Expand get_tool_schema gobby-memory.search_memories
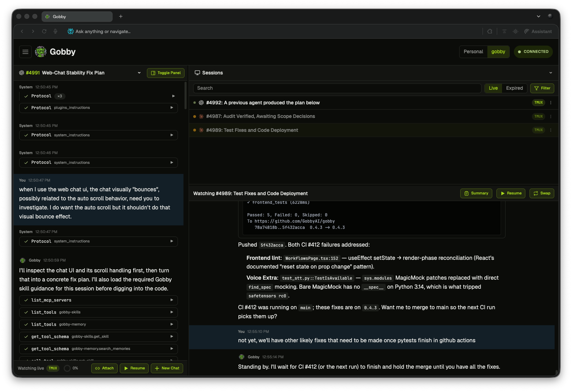 point(99,349)
